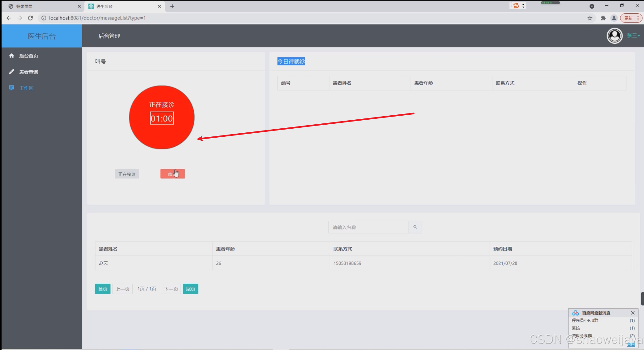Close the 百度网盘新消息 popup
The width and height of the screenshot is (644, 350).
633,313
